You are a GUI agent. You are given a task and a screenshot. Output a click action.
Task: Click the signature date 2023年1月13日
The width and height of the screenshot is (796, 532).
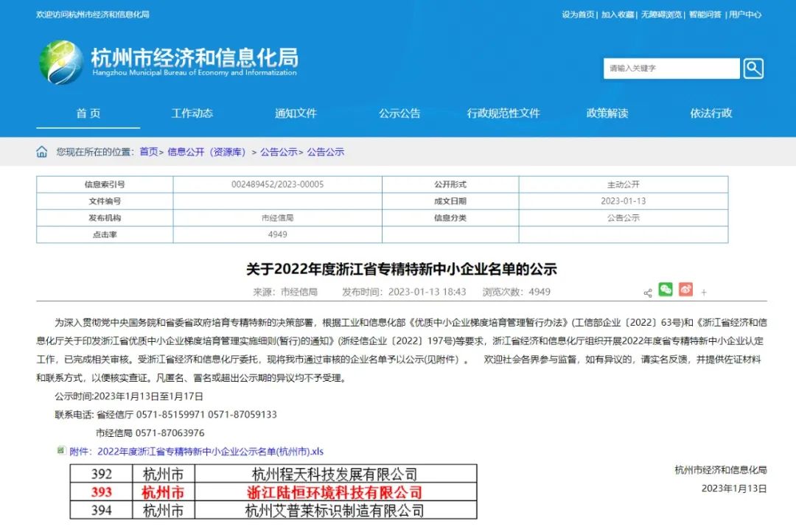pyautogui.click(x=734, y=489)
